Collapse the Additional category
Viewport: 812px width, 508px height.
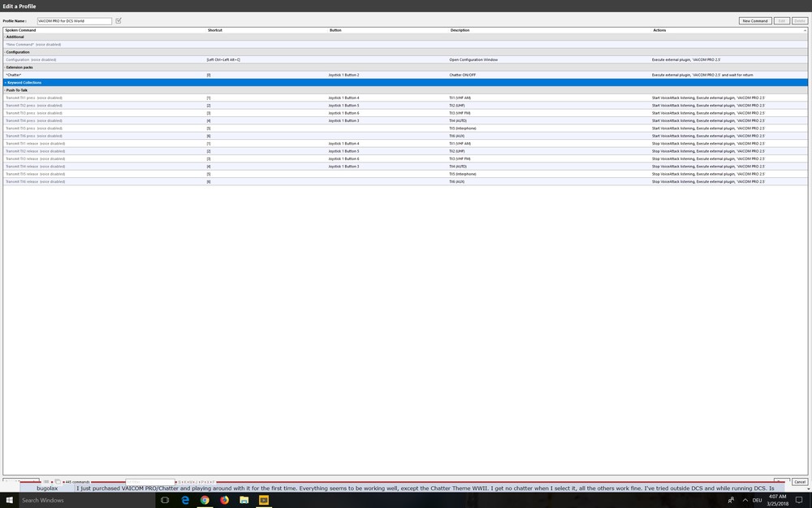tap(5, 37)
